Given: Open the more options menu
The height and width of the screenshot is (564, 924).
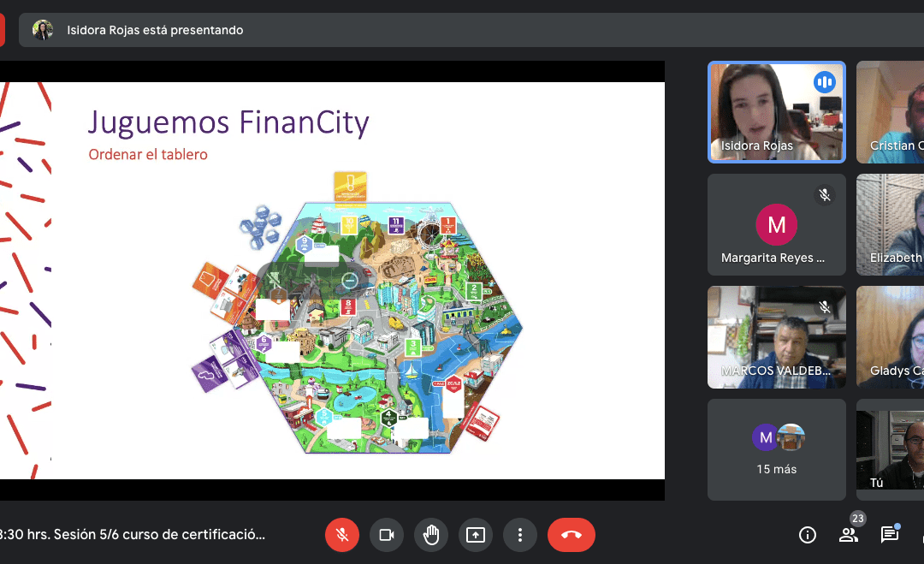Looking at the screenshot, I should pyautogui.click(x=520, y=535).
